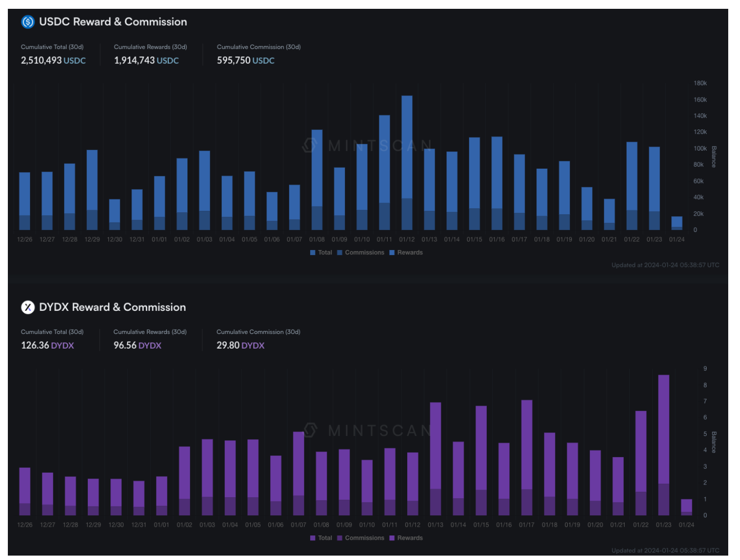The height and width of the screenshot is (560, 740).
Task: Click Rewards color swatch in USDC legend
Action: click(x=392, y=253)
